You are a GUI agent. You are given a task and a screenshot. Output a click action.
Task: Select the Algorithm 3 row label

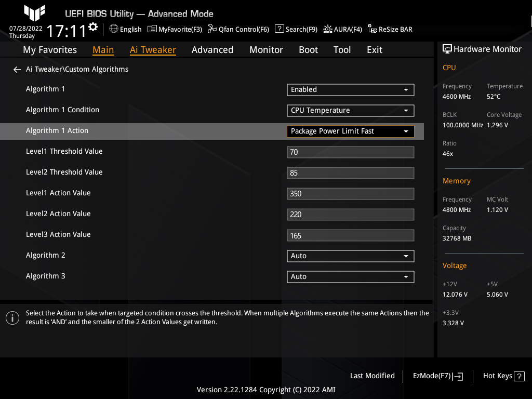click(46, 276)
